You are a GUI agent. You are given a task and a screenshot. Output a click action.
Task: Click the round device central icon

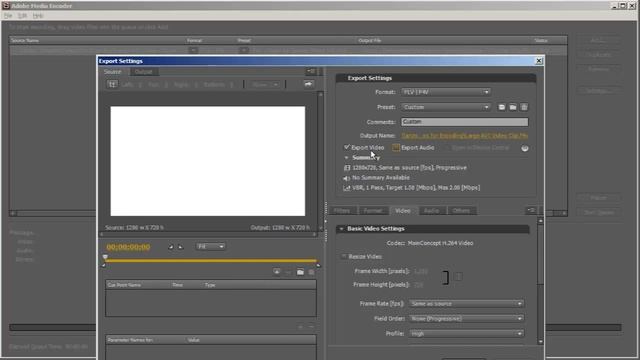[525, 148]
